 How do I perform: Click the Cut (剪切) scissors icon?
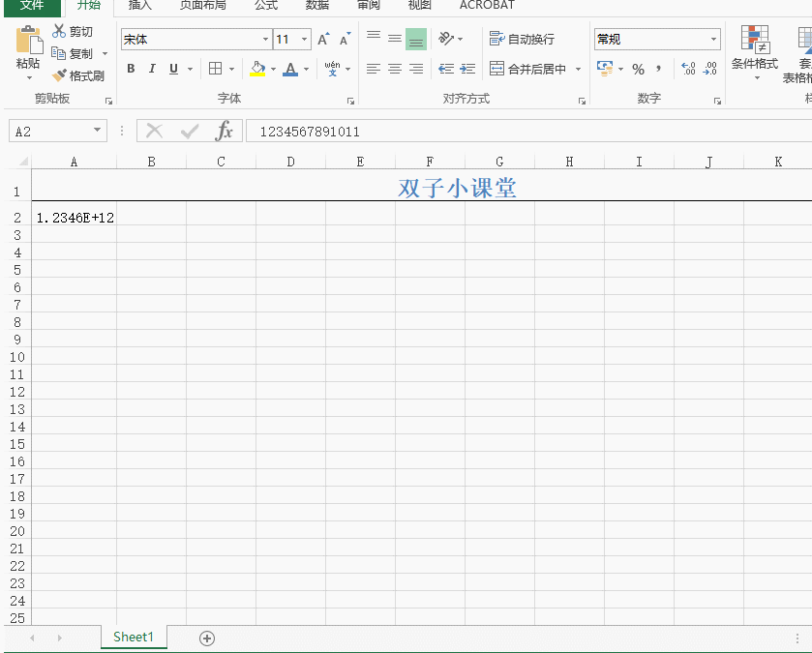(x=59, y=32)
